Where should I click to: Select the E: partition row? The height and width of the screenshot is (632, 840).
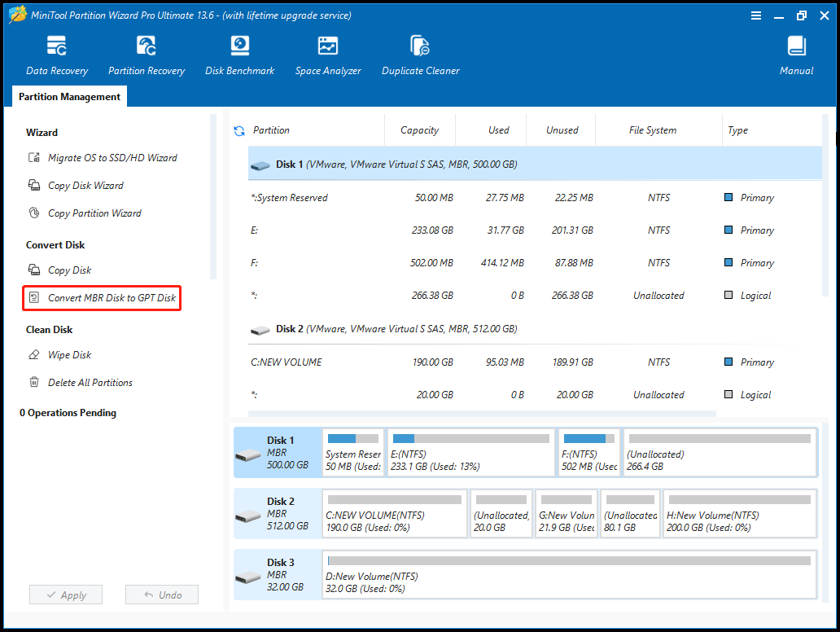535,230
